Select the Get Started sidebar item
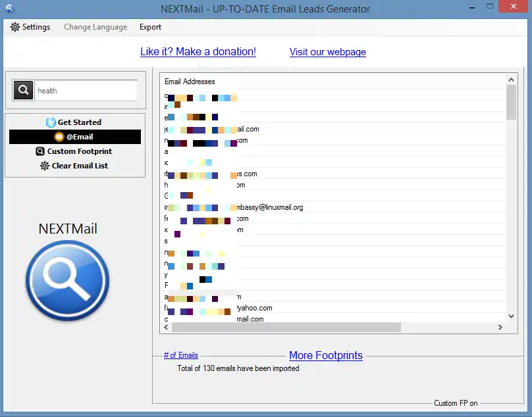This screenshot has width=532, height=417. coord(75,122)
